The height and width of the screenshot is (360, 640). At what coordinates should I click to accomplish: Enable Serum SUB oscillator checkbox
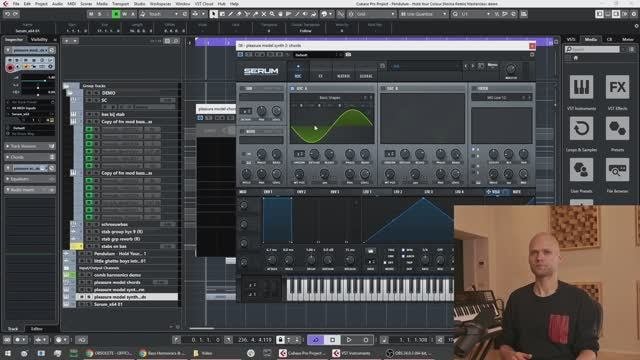(x=242, y=88)
